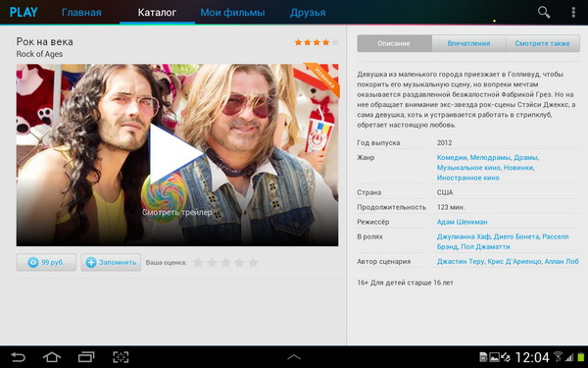This screenshot has height=368, width=588.
Task: Play the Rock of Ages trailer
Action: tap(175, 153)
